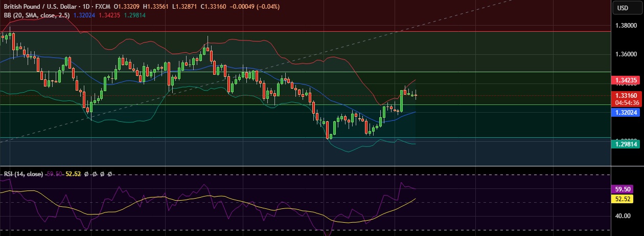
Task: Click the blue 1.32024 basis price label
Action: (x=625, y=113)
